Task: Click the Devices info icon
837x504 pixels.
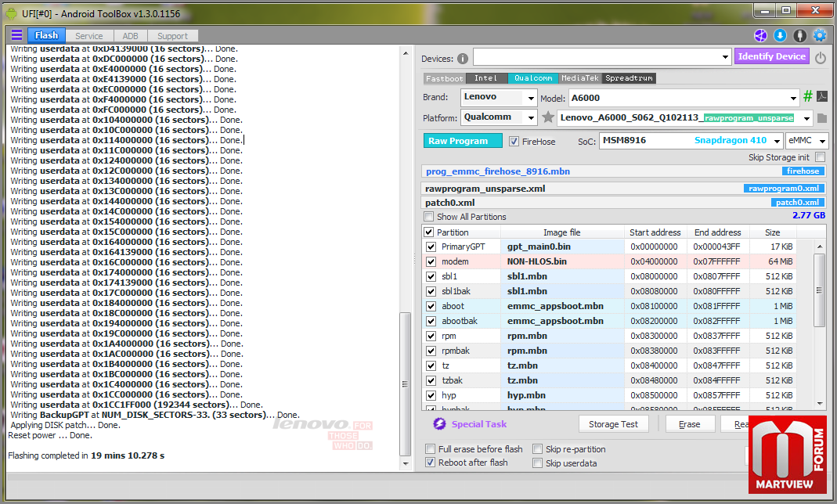Action: 463,59
